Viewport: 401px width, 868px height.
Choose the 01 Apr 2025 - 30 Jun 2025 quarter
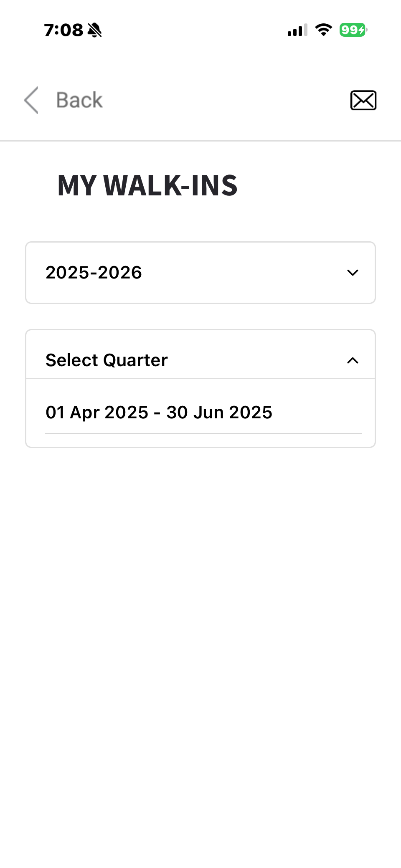coord(159,412)
